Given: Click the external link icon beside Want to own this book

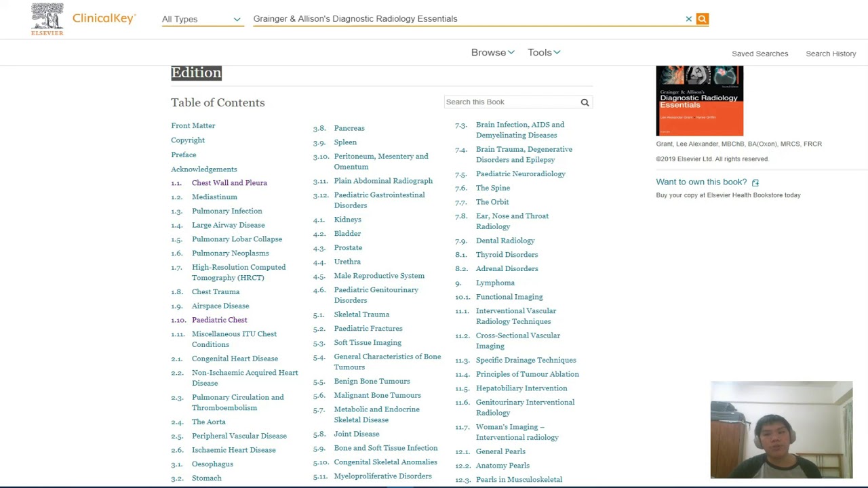Looking at the screenshot, I should coord(755,182).
